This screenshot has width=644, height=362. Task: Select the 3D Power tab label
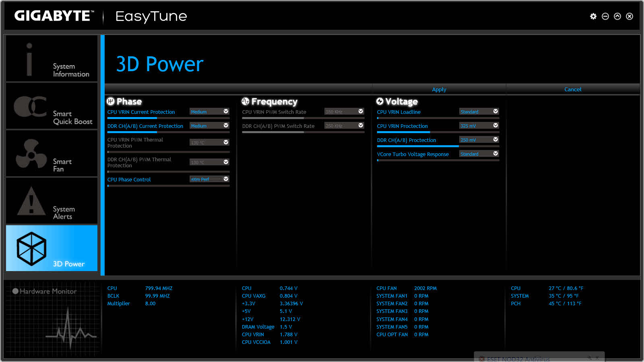coord(69,264)
